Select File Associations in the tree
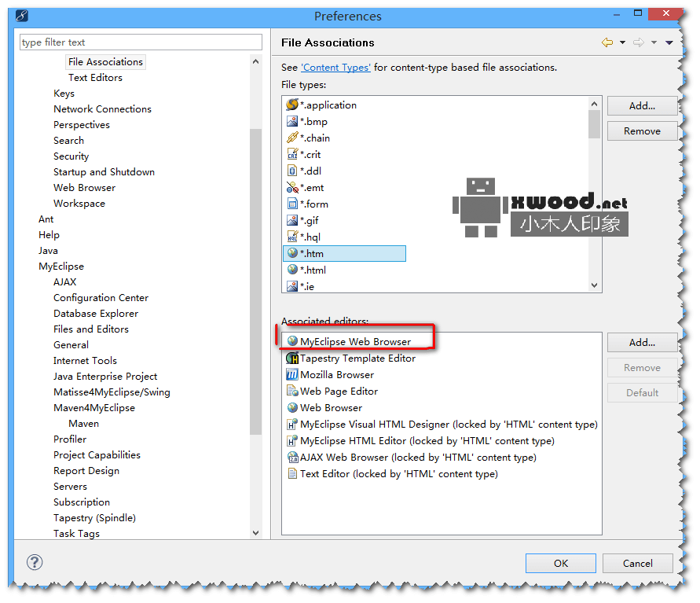Viewport: 700px width, 603px height. pos(106,62)
